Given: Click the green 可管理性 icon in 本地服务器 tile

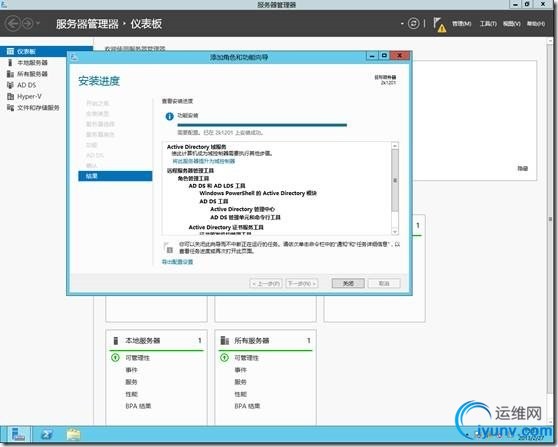Looking at the screenshot, I should point(115,357).
